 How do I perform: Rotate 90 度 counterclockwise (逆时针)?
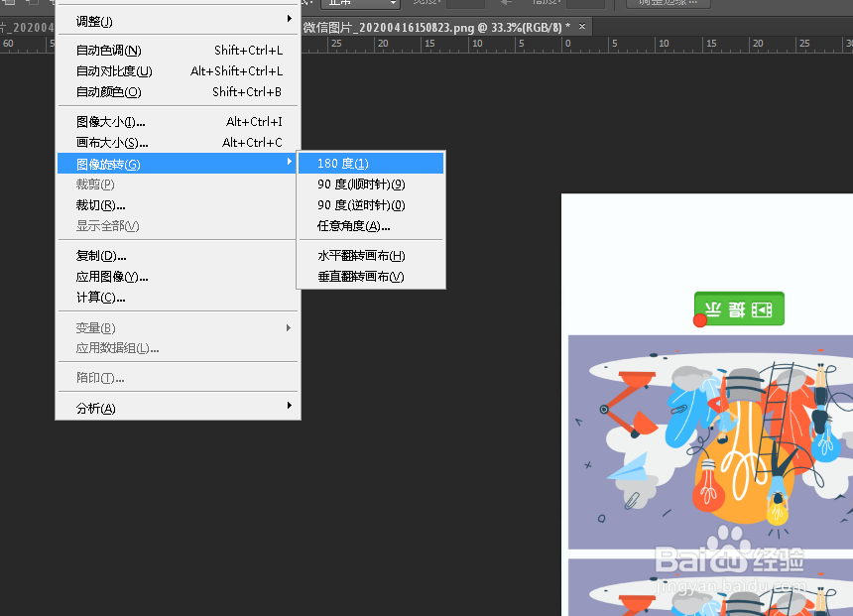371,205
